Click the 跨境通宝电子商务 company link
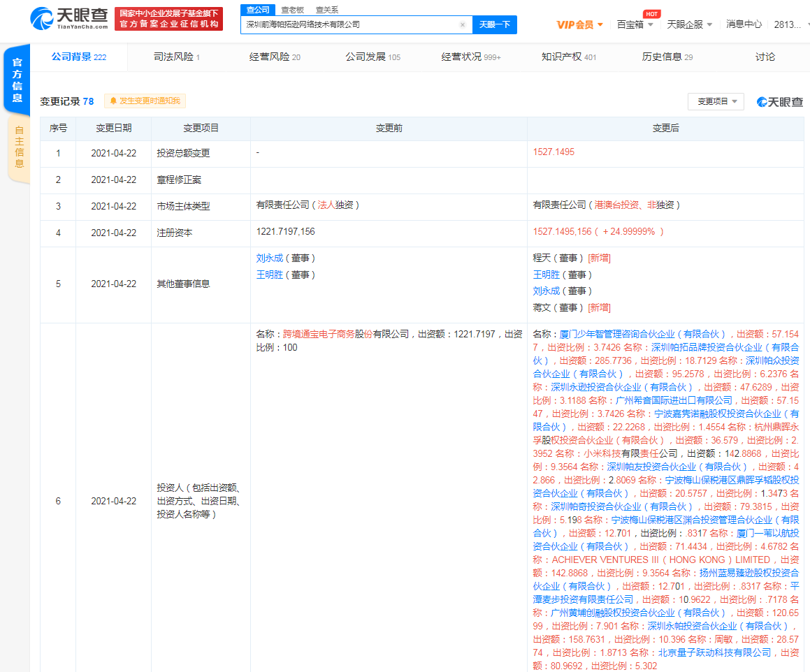810x672 pixels. (x=318, y=335)
